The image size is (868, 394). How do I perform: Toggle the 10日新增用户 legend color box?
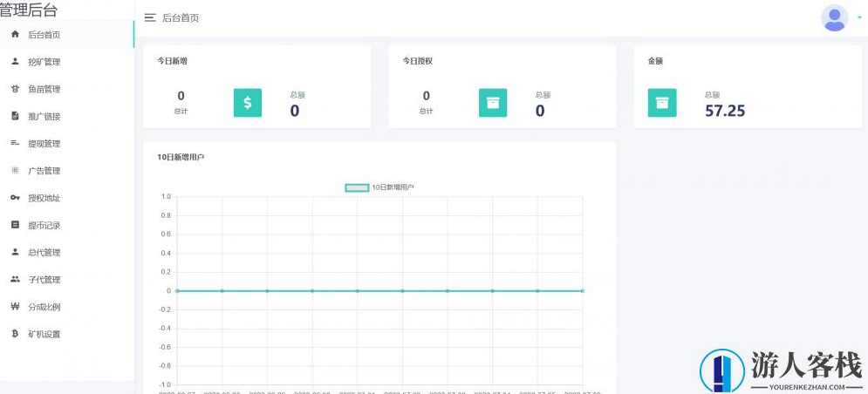point(357,187)
